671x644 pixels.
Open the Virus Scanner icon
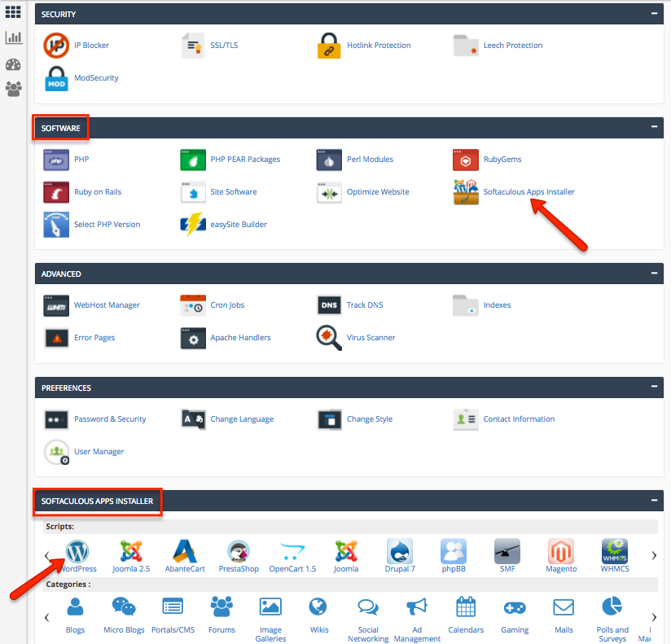(x=329, y=338)
